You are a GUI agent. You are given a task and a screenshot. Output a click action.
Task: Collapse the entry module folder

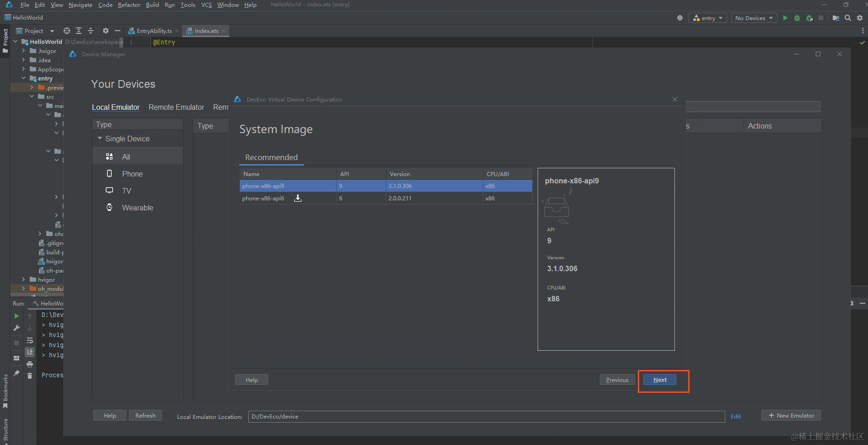point(23,78)
